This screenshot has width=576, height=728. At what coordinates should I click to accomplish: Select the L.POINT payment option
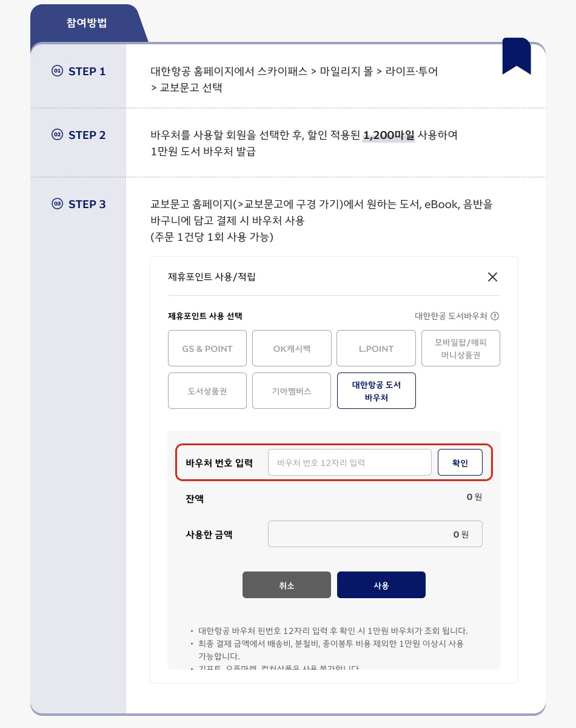click(376, 348)
